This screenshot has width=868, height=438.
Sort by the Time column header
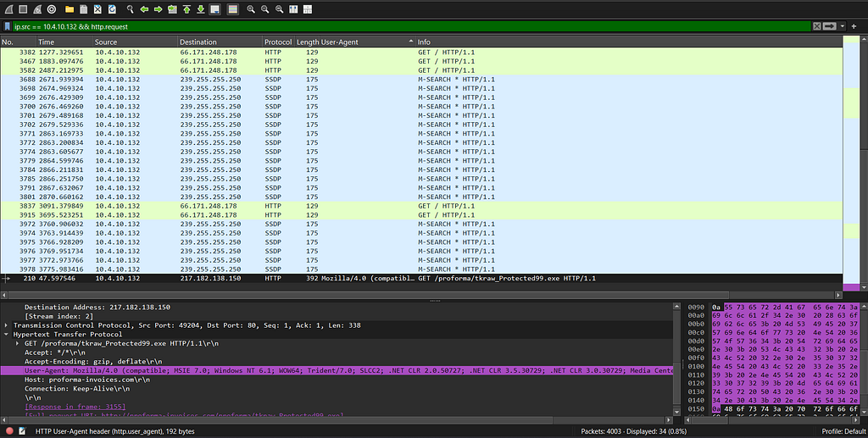click(x=64, y=42)
